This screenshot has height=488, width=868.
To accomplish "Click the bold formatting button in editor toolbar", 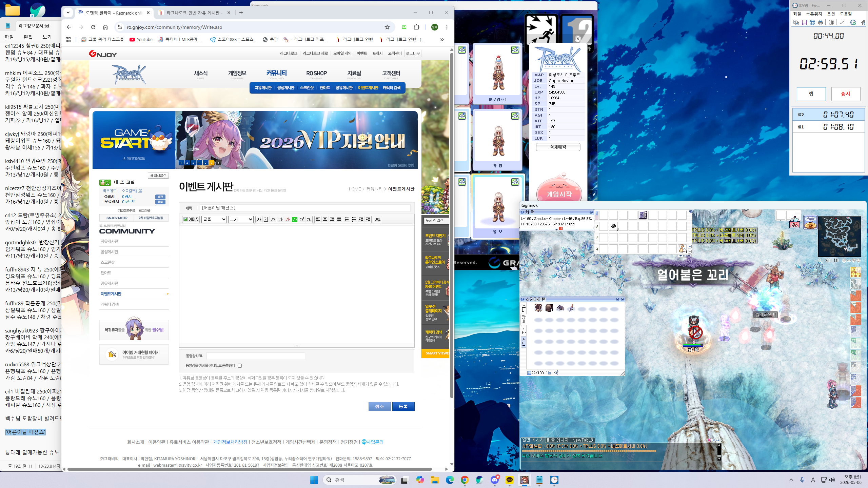I will [259, 219].
